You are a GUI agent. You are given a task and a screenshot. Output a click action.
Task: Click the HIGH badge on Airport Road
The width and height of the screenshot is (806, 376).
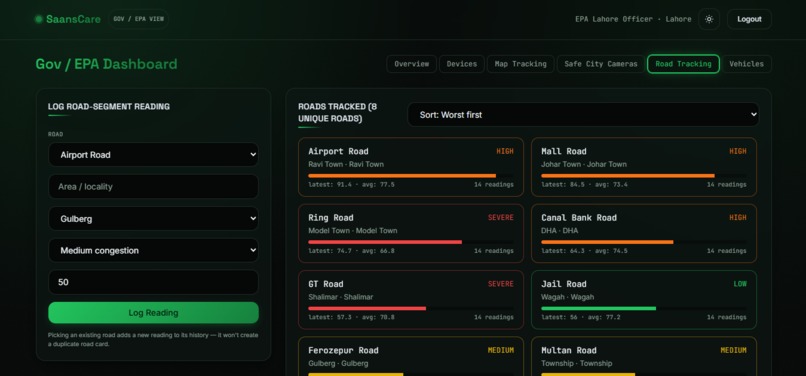[x=505, y=151]
